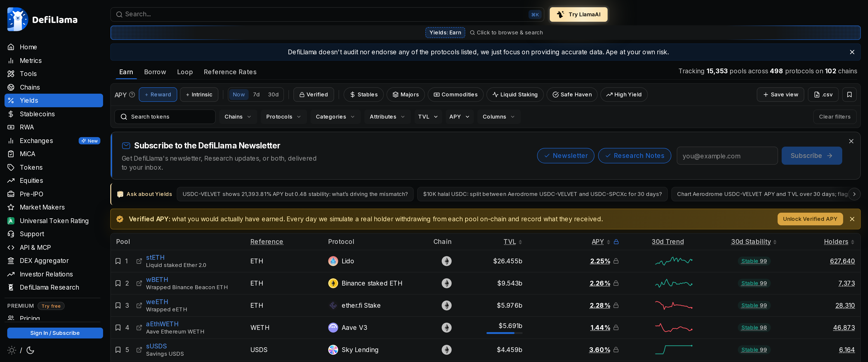Viewport: 868px width, 362px height.
Task: Close the newsletter subscription box
Action: 851,141
